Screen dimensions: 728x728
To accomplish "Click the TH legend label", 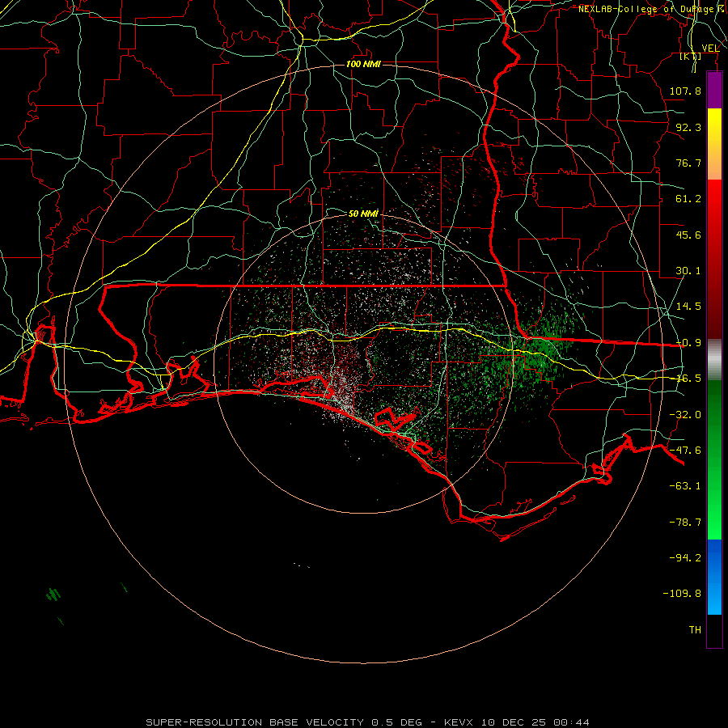I will [695, 630].
